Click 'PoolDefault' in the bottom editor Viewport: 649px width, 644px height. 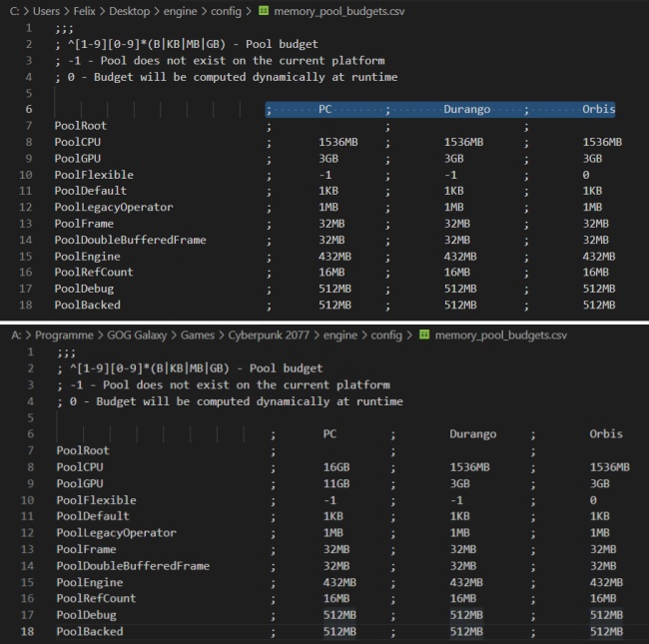click(x=93, y=516)
